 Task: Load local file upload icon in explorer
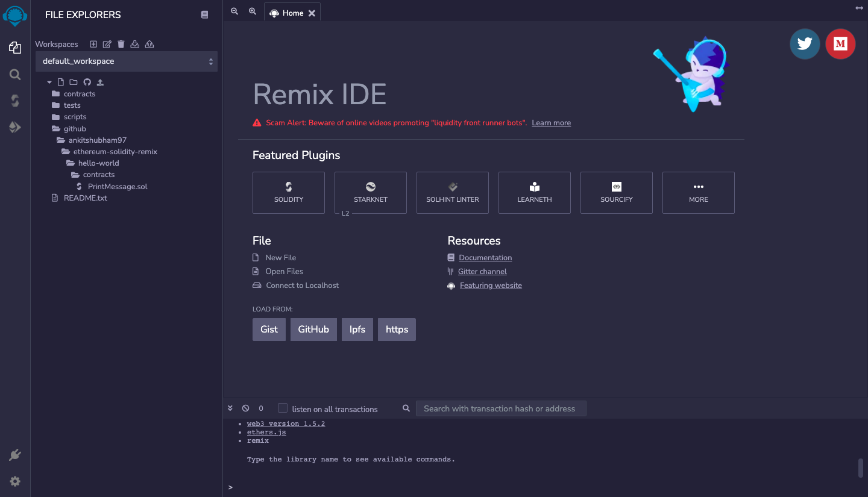coord(101,82)
